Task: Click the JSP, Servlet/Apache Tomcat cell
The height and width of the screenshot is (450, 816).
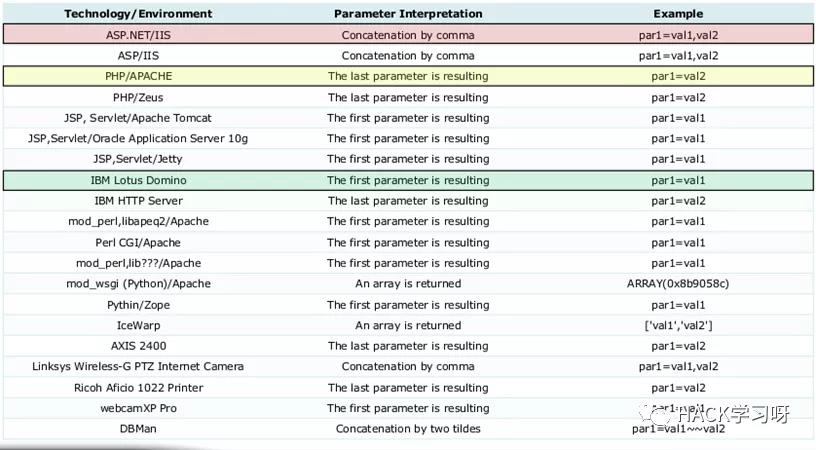Action: [138, 118]
